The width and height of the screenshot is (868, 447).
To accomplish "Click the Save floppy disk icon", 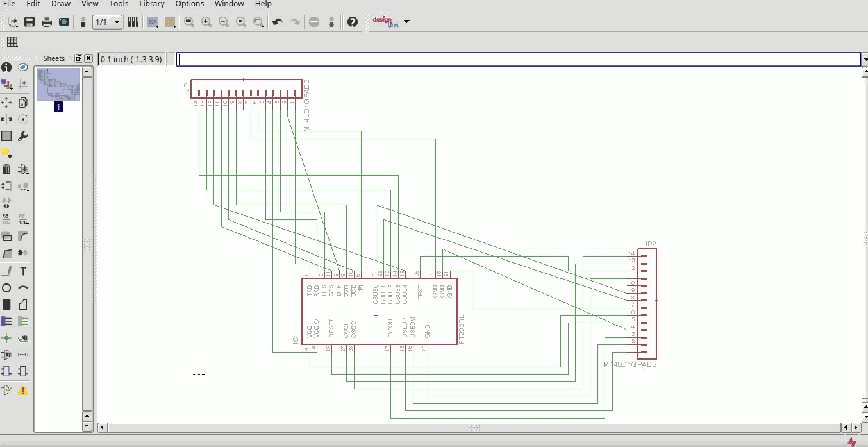I will point(29,22).
